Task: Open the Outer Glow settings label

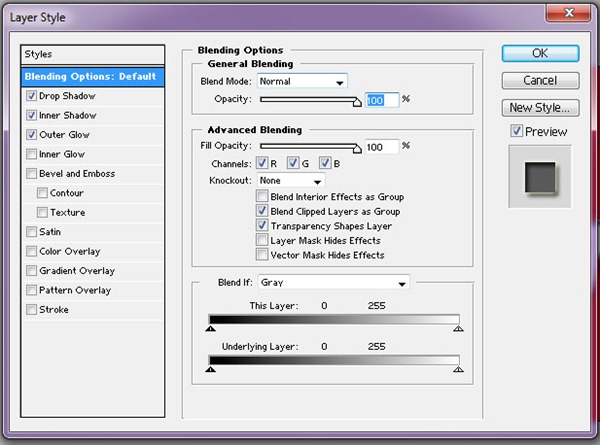Action: 64,135
